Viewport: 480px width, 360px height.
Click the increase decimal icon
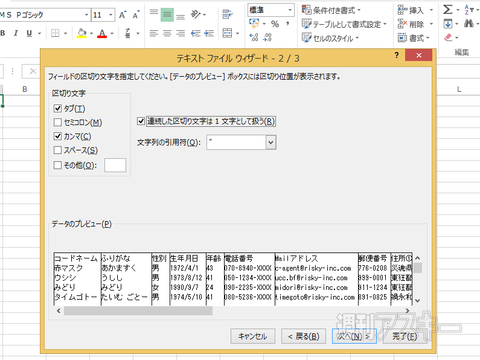pyautogui.click(x=254, y=37)
